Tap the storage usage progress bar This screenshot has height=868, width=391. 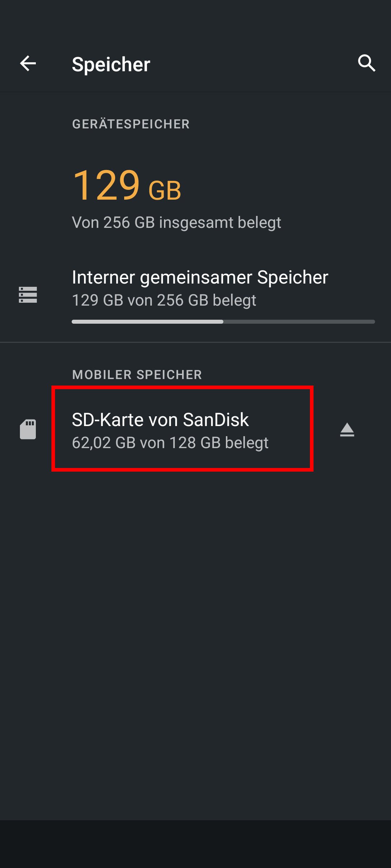(223, 321)
